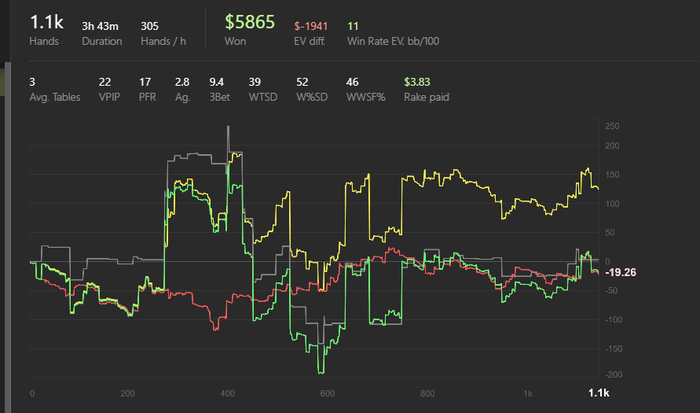The width and height of the screenshot is (700, 413).
Task: Click the 305 Hands / h value
Action: click(163, 33)
